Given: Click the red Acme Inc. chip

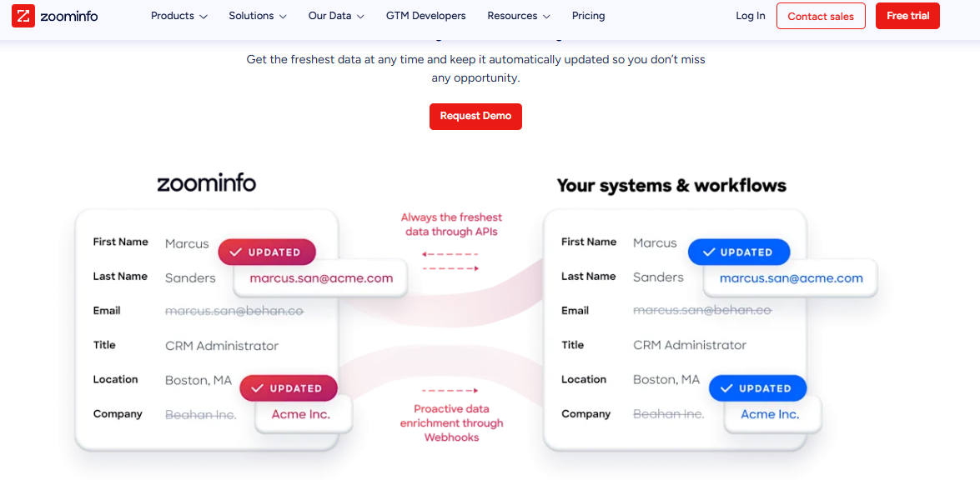Looking at the screenshot, I should pyautogui.click(x=303, y=414).
